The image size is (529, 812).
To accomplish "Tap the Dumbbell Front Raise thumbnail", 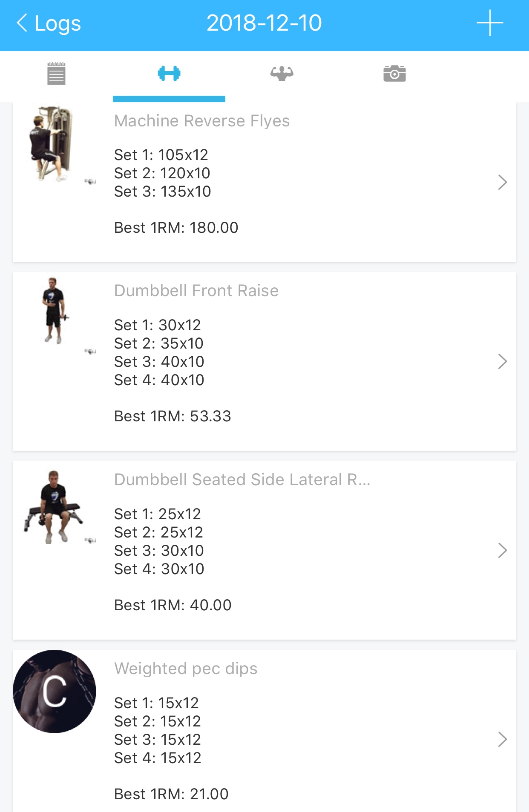I will [x=54, y=311].
